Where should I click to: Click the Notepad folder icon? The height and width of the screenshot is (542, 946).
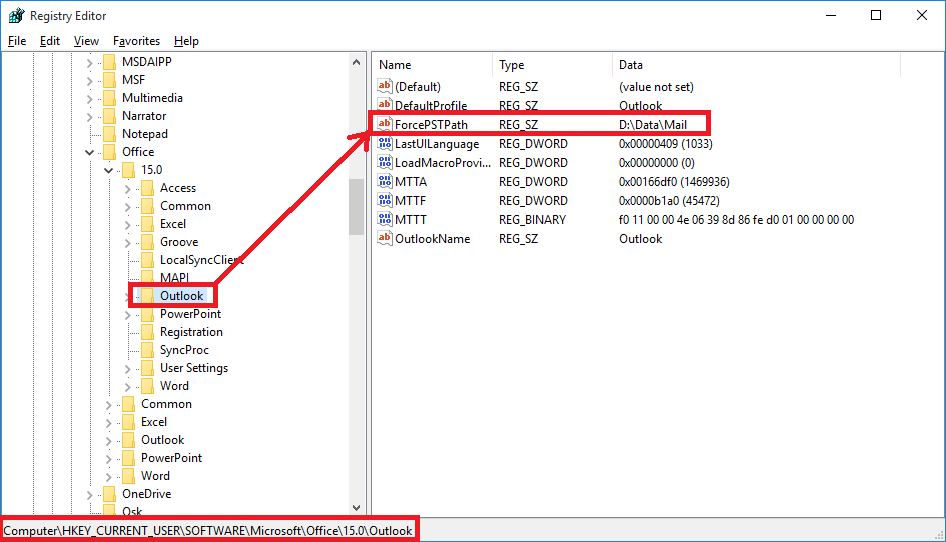[109, 134]
